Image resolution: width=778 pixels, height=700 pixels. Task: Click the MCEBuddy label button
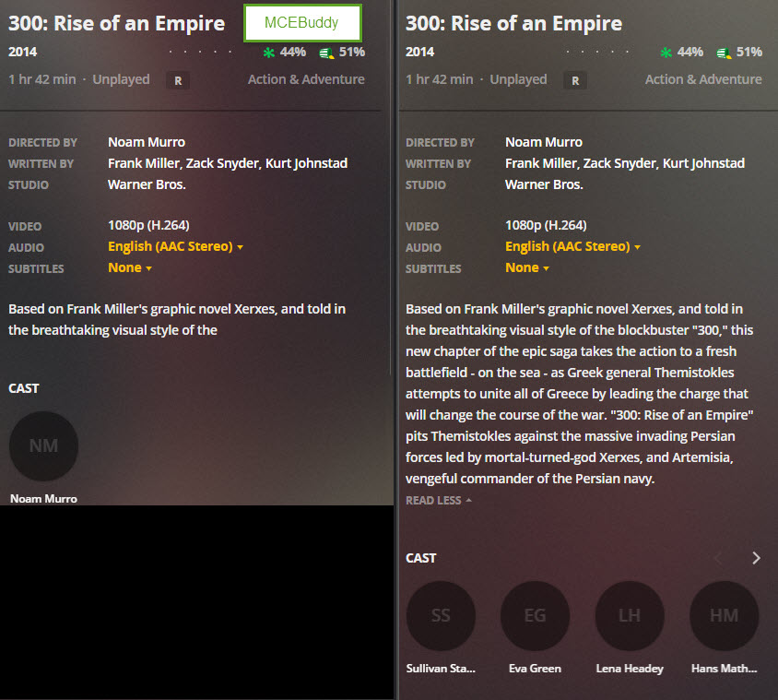click(302, 23)
